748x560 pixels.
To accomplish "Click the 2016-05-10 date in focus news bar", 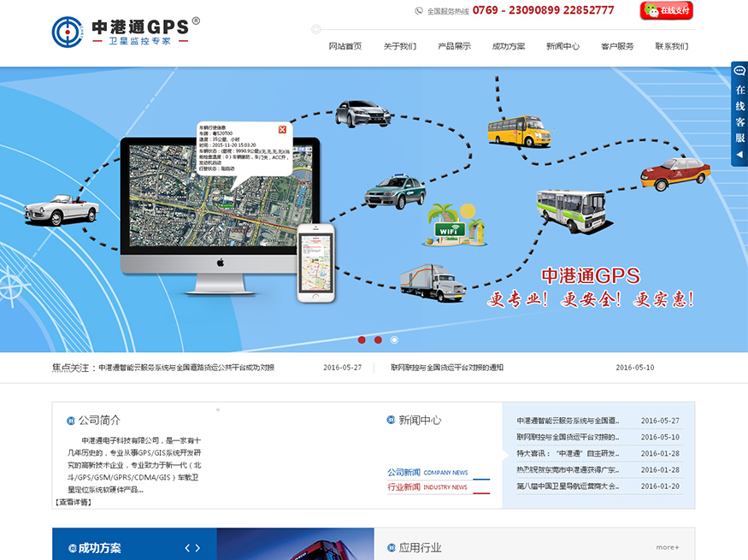I will (x=635, y=368).
